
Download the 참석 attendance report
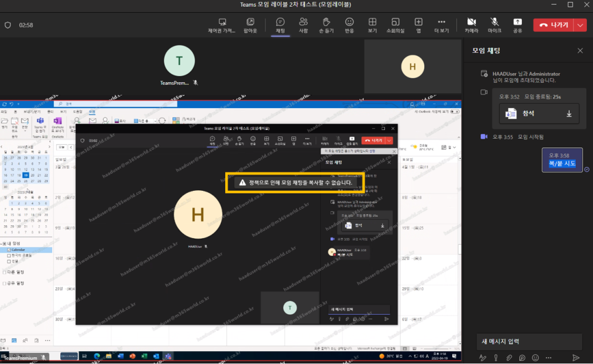click(569, 114)
